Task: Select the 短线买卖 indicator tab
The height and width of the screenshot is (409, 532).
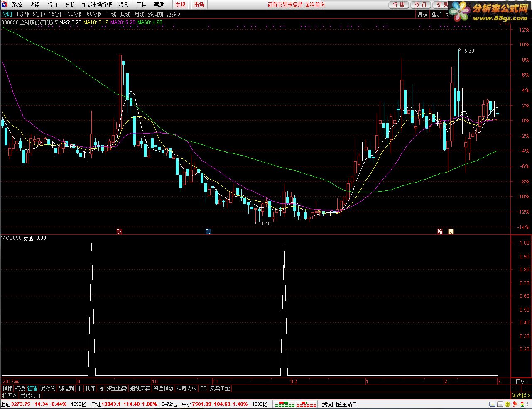Action: (x=140, y=389)
